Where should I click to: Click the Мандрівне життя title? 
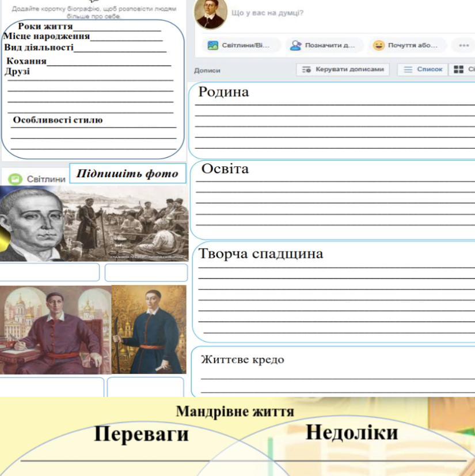pyautogui.click(x=235, y=412)
